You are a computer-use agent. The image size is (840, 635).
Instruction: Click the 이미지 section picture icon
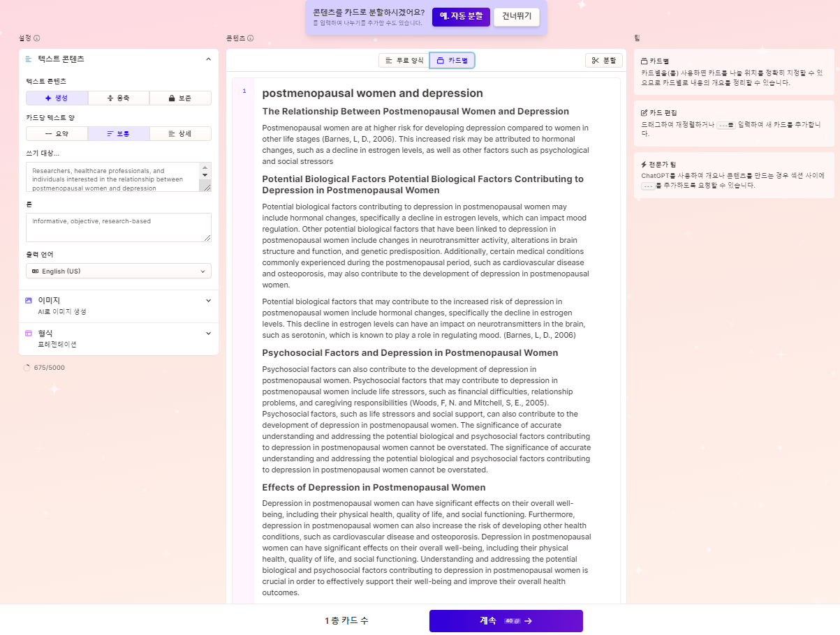[29, 300]
